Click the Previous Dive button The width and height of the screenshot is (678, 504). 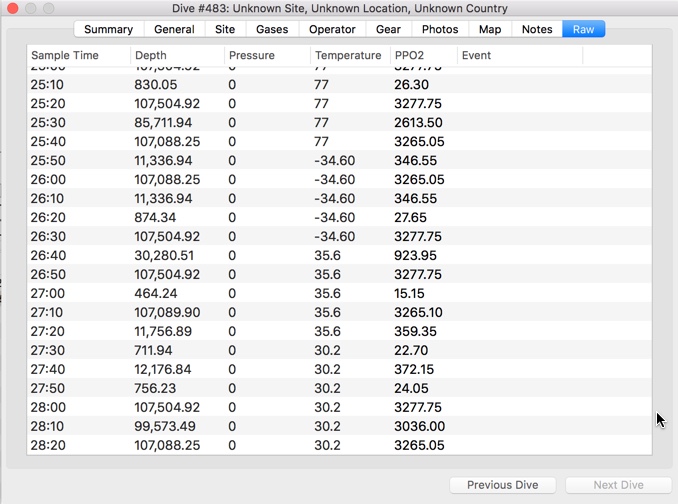pos(502,485)
